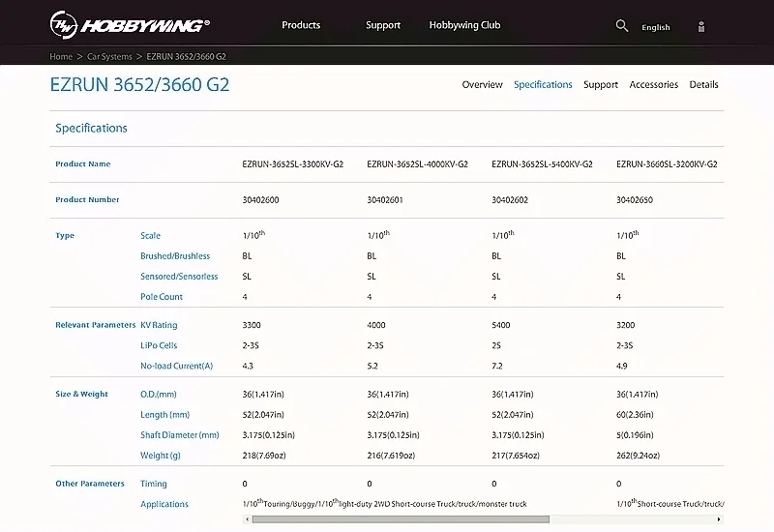Select product number 30402602
This screenshot has width=774, height=532.
click(x=510, y=200)
